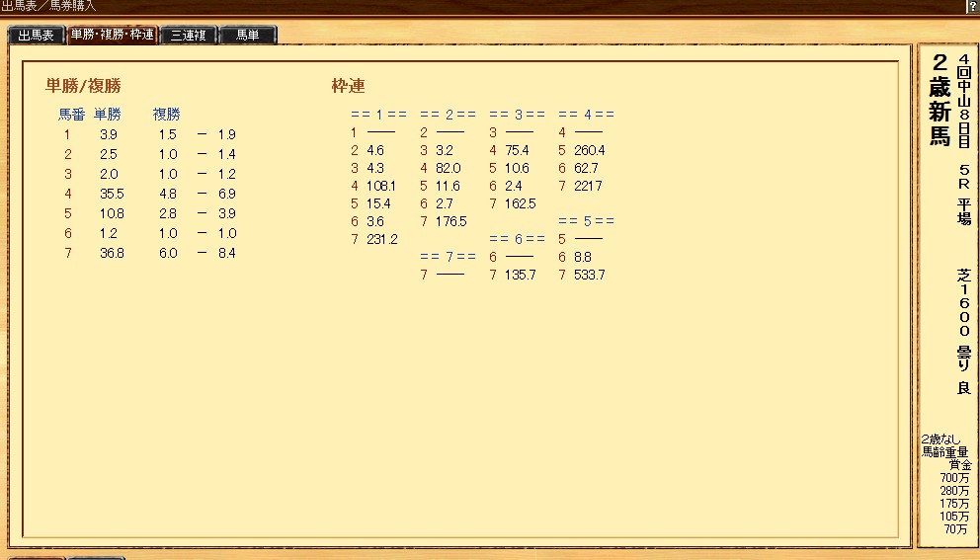980x560 pixels.
Task: Select win odds 36.8 for horse 7
Action: [x=112, y=253]
